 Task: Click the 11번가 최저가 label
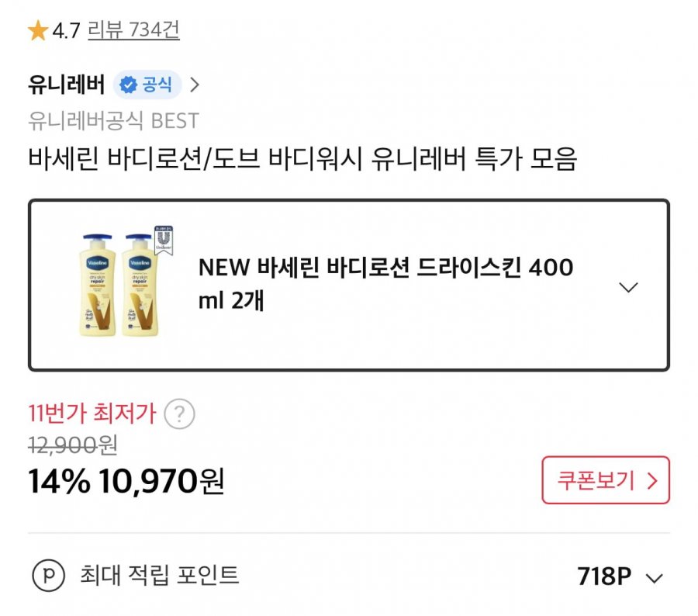92,414
